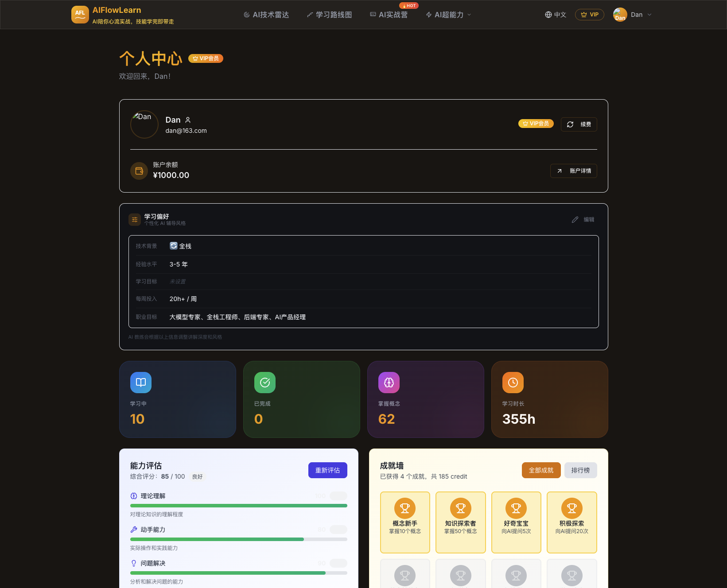Click the blue book icon on 学习中 card
The width and height of the screenshot is (727, 588).
click(x=140, y=383)
